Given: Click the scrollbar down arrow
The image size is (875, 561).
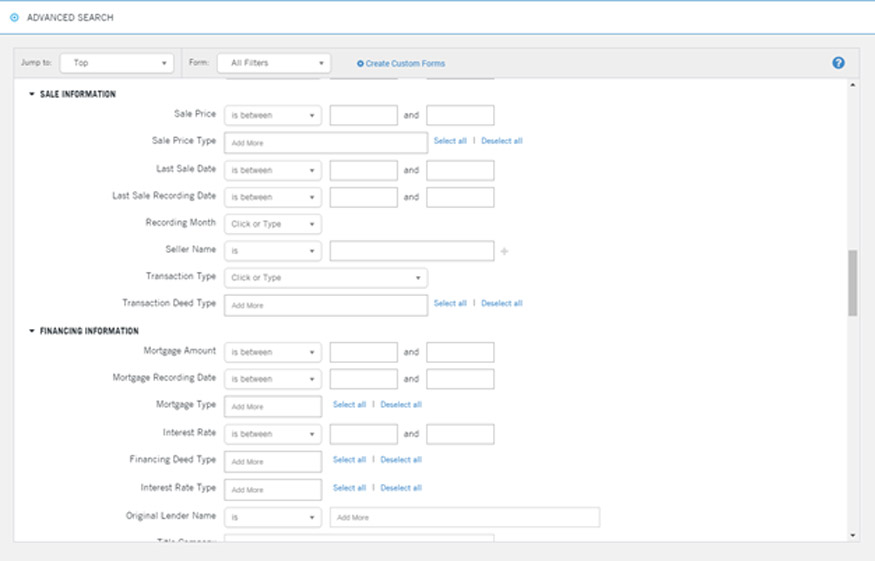Looking at the screenshot, I should pyautogui.click(x=853, y=535).
